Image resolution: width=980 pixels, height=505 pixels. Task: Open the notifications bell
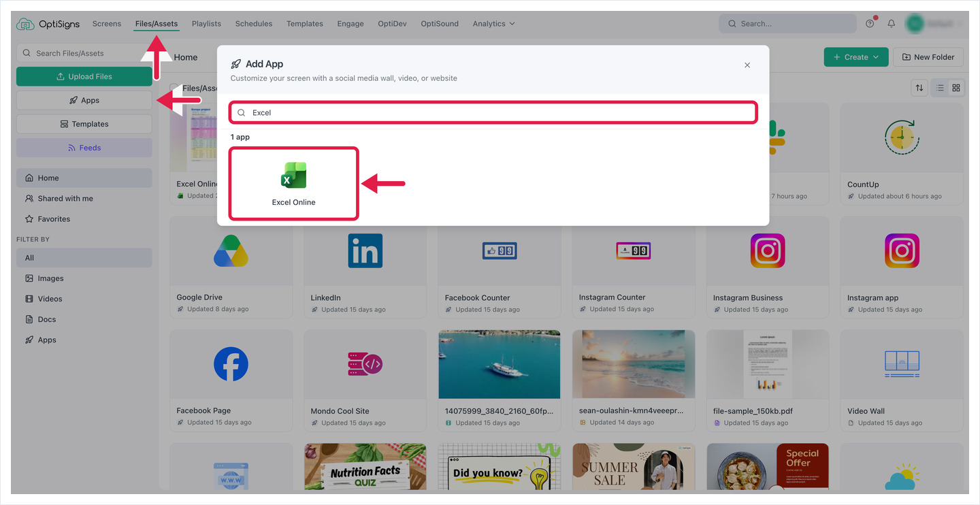pyautogui.click(x=891, y=24)
